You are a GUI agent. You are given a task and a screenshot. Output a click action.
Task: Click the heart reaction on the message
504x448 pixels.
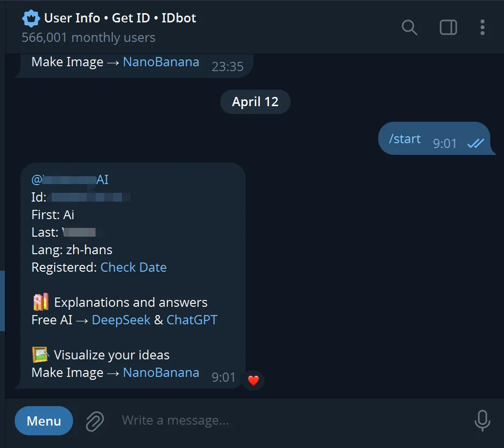coord(253,380)
